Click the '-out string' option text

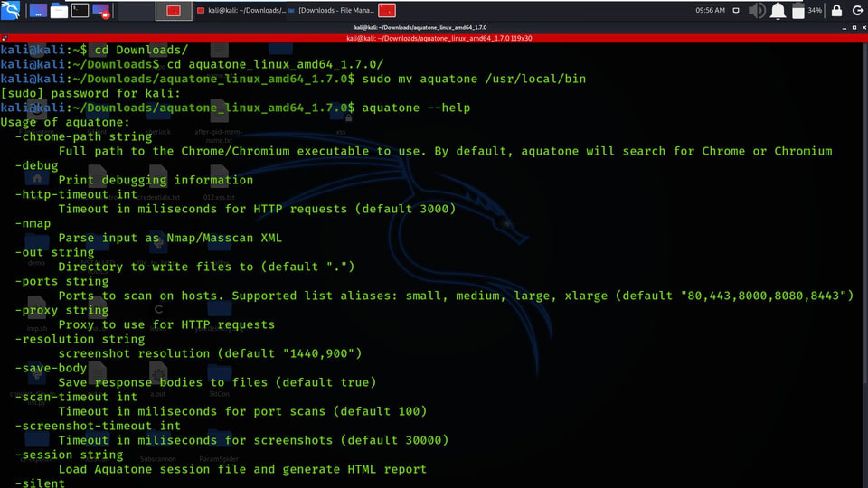click(54, 252)
